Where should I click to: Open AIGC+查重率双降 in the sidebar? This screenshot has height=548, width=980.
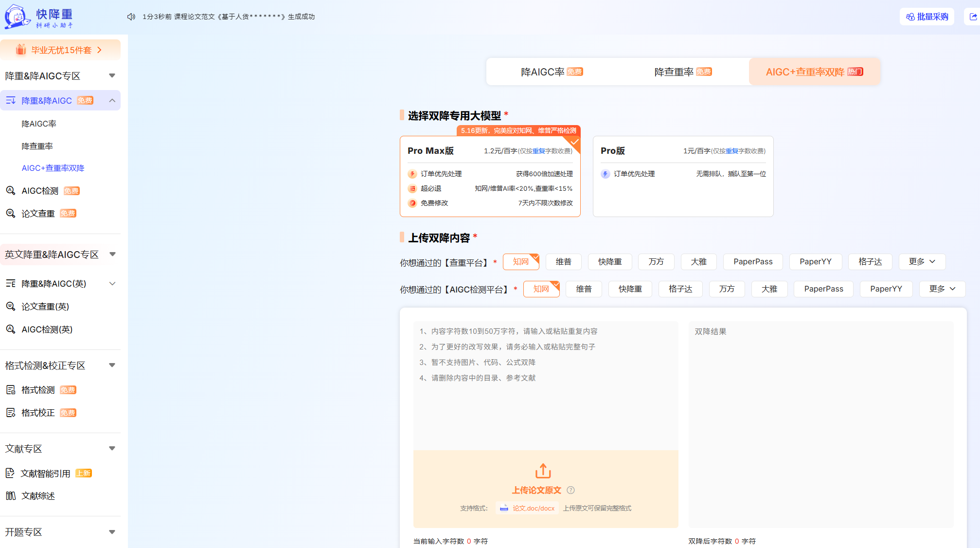click(x=53, y=168)
